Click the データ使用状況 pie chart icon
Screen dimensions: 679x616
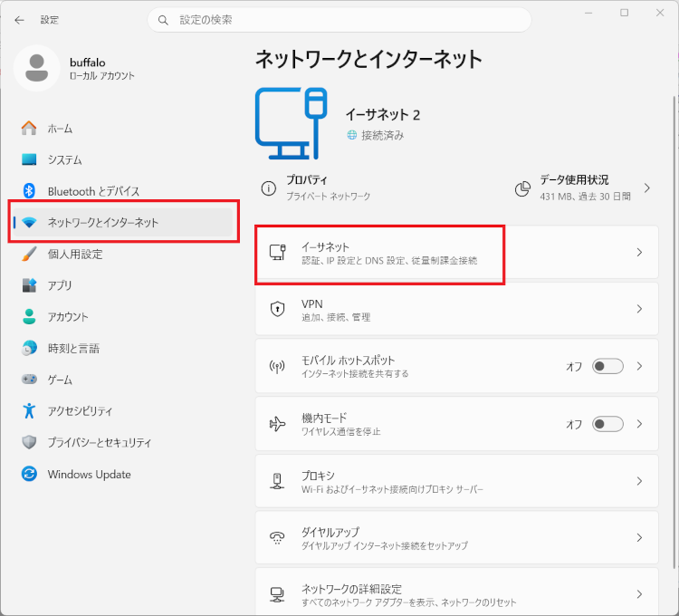522,188
